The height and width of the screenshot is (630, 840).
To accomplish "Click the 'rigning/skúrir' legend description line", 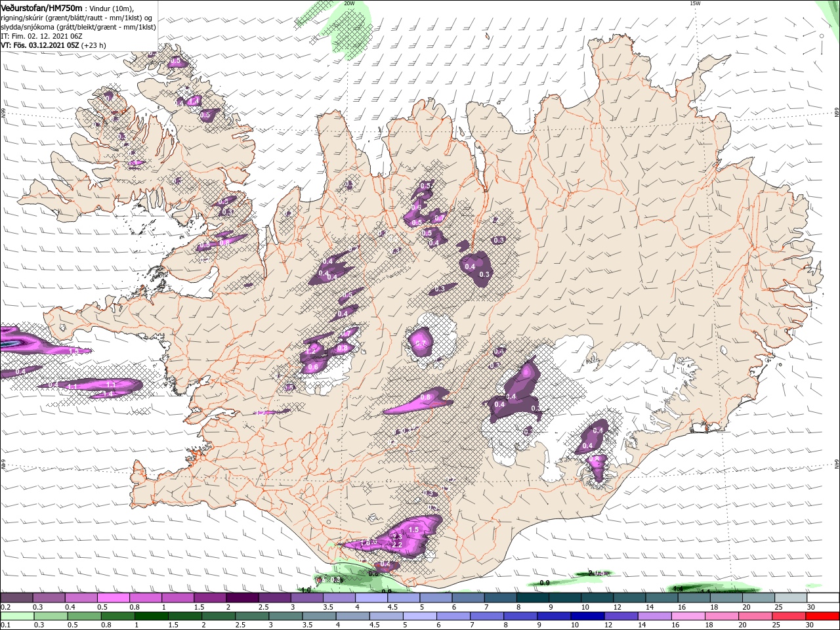I will pos(76,18).
